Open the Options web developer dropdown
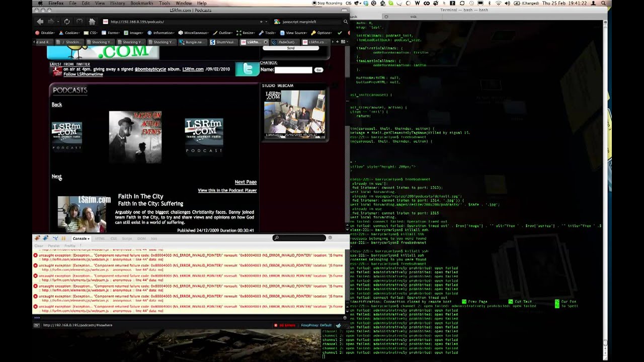The image size is (644, 362). (323, 33)
